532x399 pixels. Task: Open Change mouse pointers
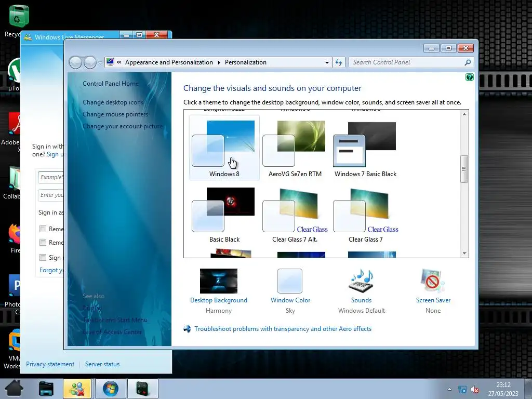(x=115, y=114)
